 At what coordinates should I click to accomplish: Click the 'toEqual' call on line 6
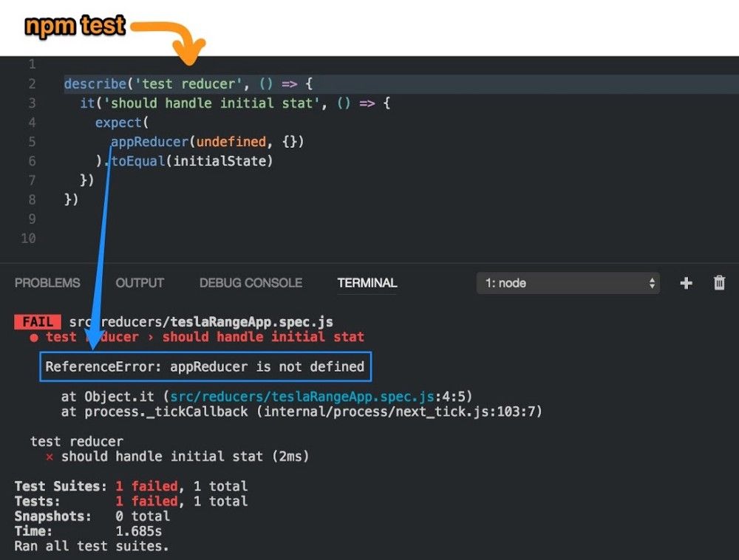click(x=137, y=161)
